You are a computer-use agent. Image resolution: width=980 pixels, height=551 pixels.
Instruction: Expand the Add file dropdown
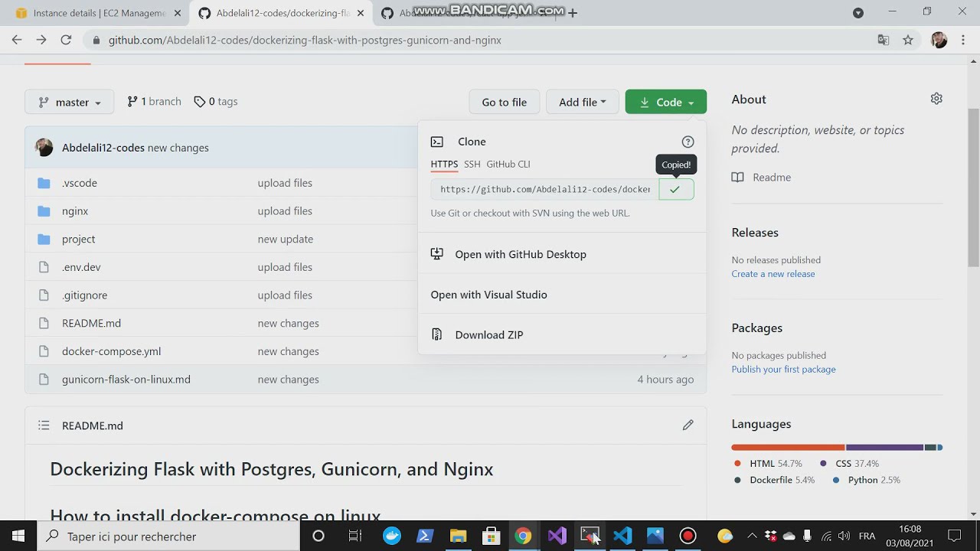point(582,102)
